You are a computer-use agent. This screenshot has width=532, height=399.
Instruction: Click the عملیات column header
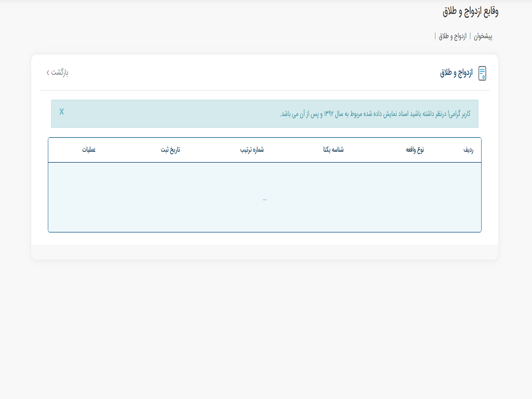point(88,150)
